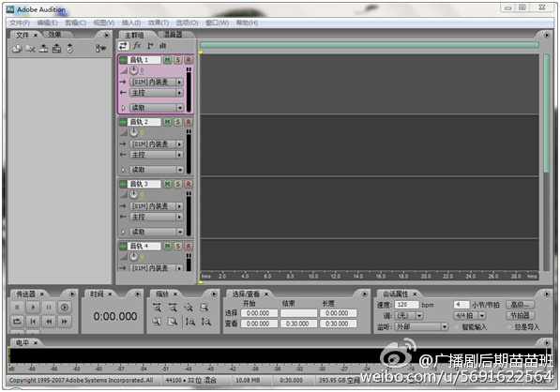Open the 编辑(E) menu

click(47, 23)
